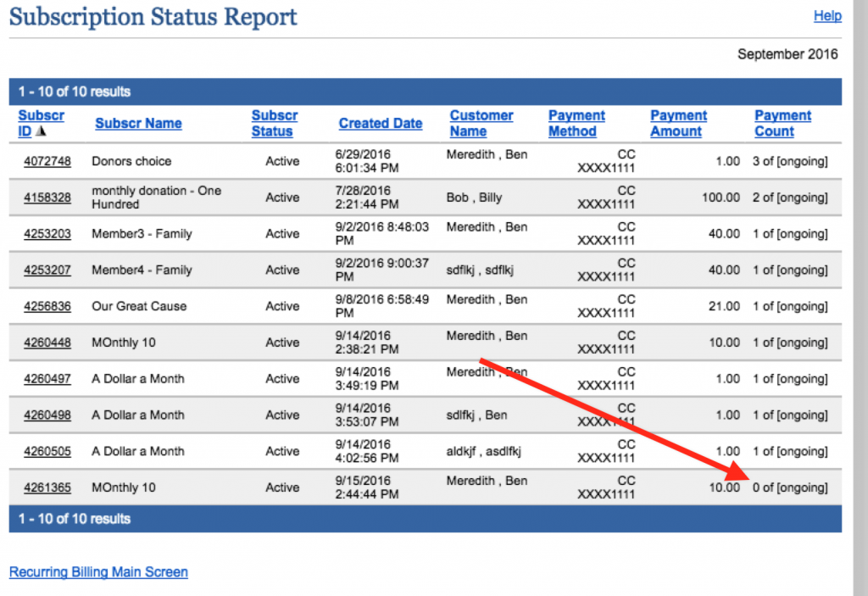This screenshot has height=596, width=868.
Task: Click the sort arrow beside Subscr ID
Action: tap(41, 131)
